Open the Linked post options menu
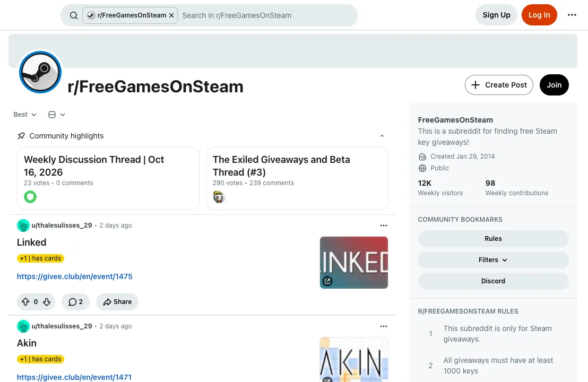The width and height of the screenshot is (588, 382). (x=383, y=225)
